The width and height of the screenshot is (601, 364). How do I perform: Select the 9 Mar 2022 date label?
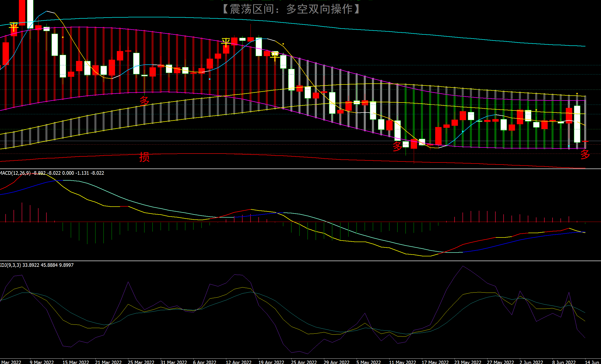point(42,362)
